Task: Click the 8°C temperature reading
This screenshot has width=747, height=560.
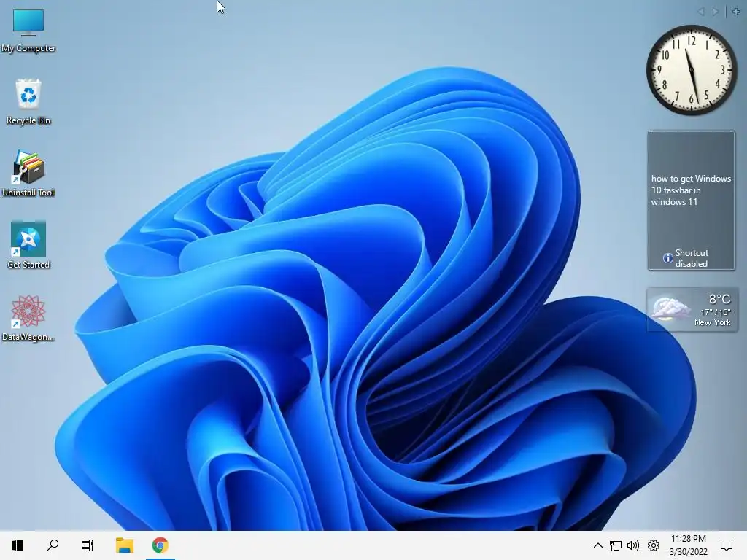Action: (719, 299)
